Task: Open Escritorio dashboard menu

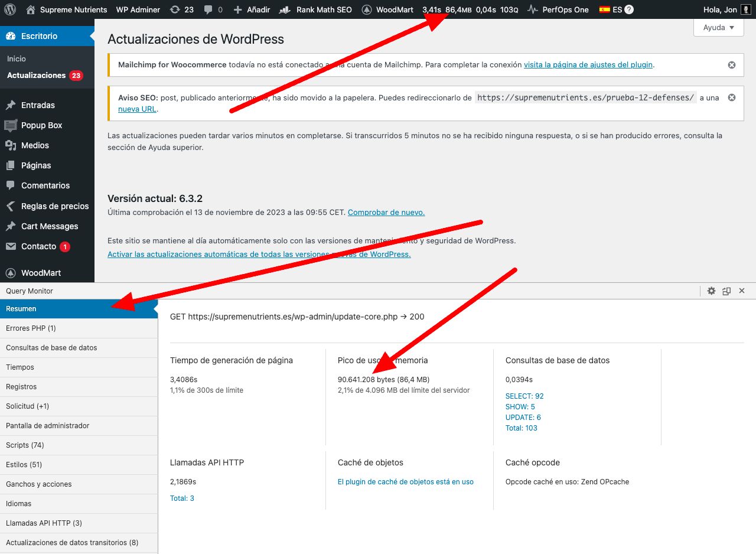Action: coord(47,36)
